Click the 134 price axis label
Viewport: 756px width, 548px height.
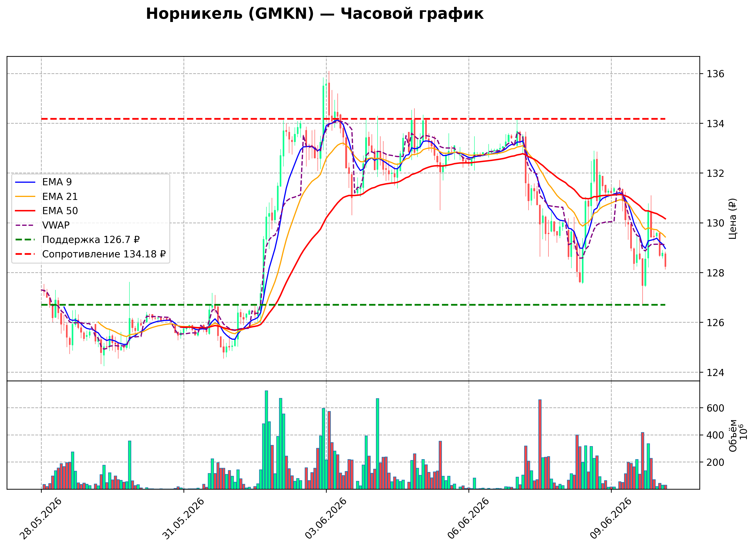(716, 124)
